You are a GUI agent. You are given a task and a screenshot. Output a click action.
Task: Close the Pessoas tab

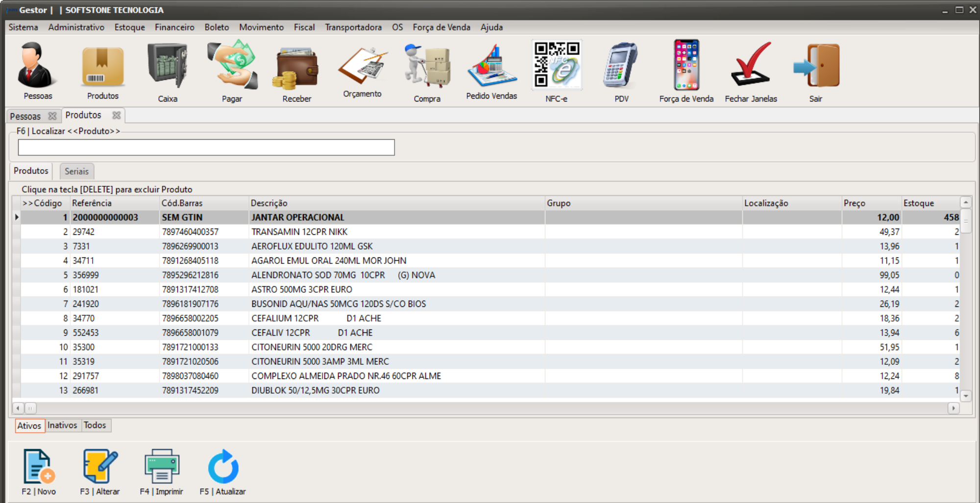click(52, 116)
